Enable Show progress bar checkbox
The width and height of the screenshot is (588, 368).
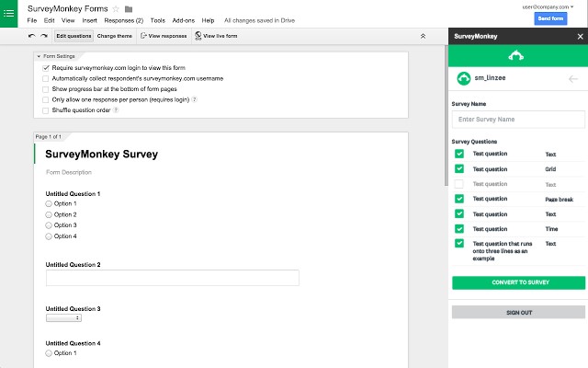46,89
